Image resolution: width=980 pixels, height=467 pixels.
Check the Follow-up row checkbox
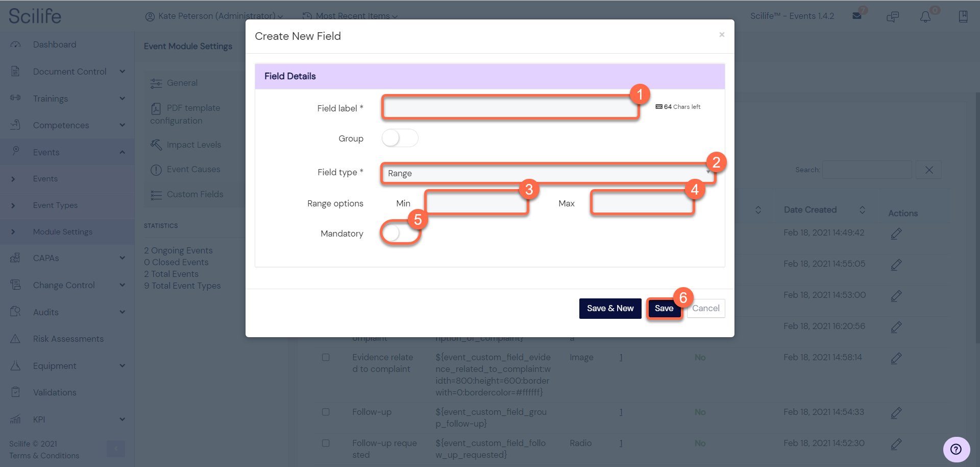[x=326, y=412]
